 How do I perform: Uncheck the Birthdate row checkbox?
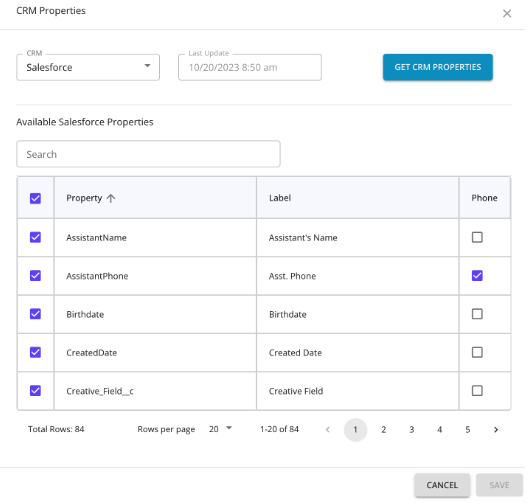[x=35, y=314]
